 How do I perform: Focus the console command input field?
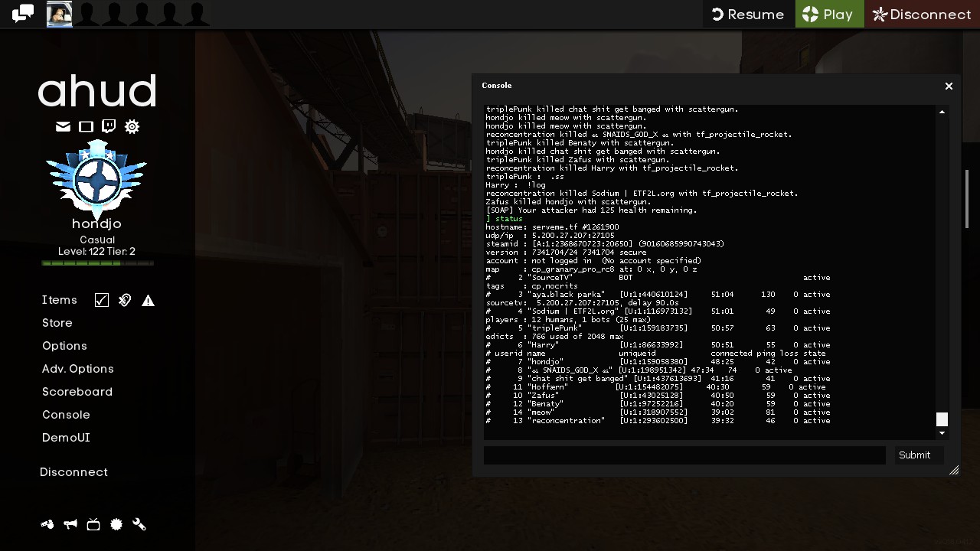[684, 455]
